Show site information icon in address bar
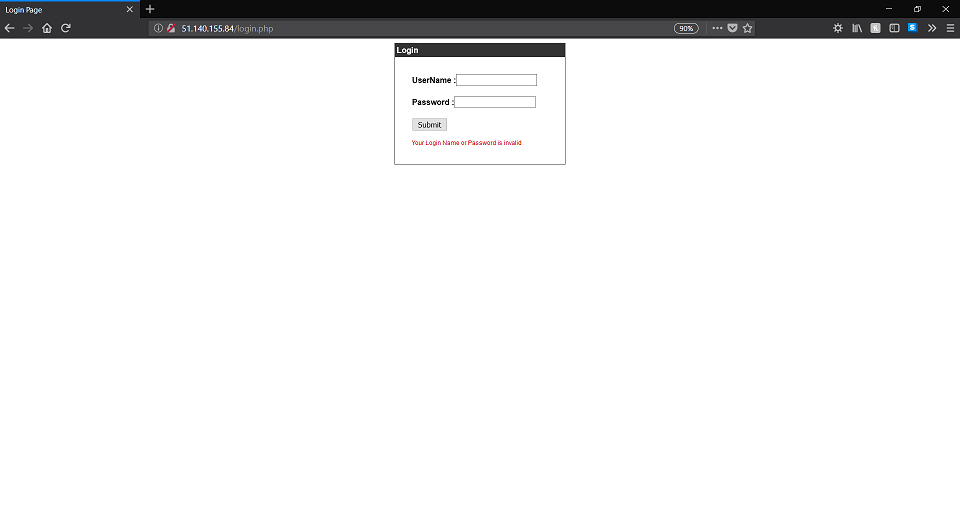960x515 pixels. (158, 28)
